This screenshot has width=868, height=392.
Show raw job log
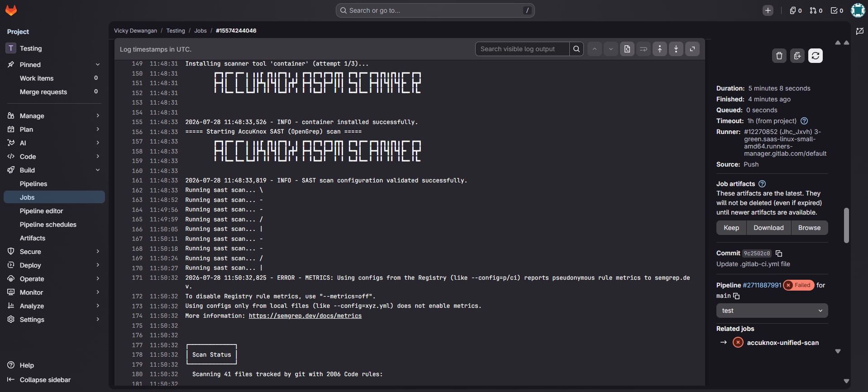(x=627, y=49)
